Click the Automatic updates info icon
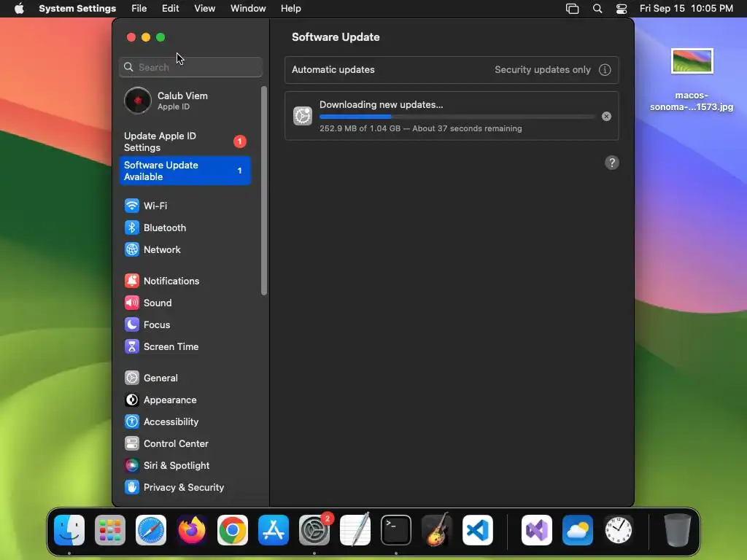The width and height of the screenshot is (747, 560). [605, 70]
